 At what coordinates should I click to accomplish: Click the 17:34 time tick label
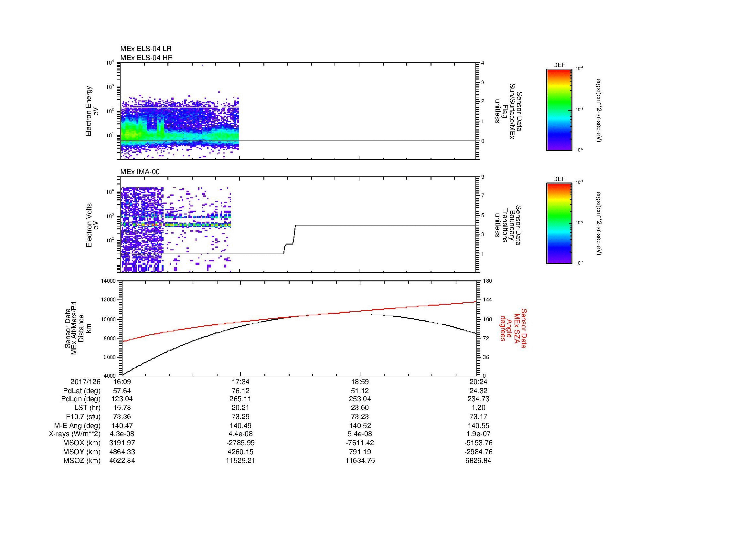pos(241,382)
